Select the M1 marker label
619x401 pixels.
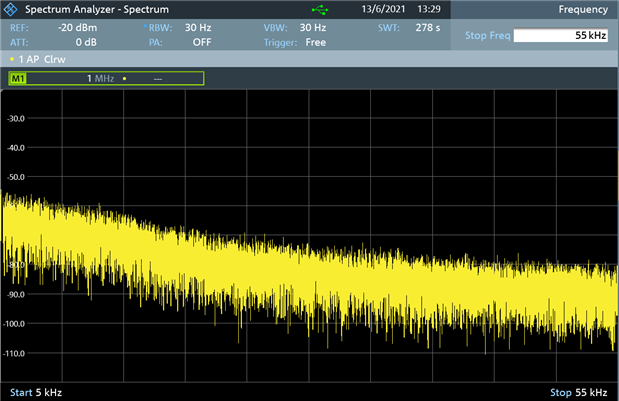pyautogui.click(x=17, y=78)
